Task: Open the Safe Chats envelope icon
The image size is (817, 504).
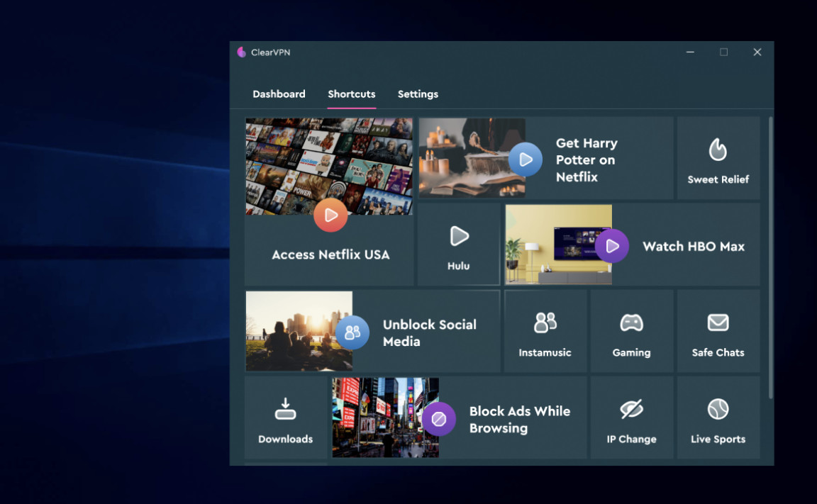Action: coord(718,323)
